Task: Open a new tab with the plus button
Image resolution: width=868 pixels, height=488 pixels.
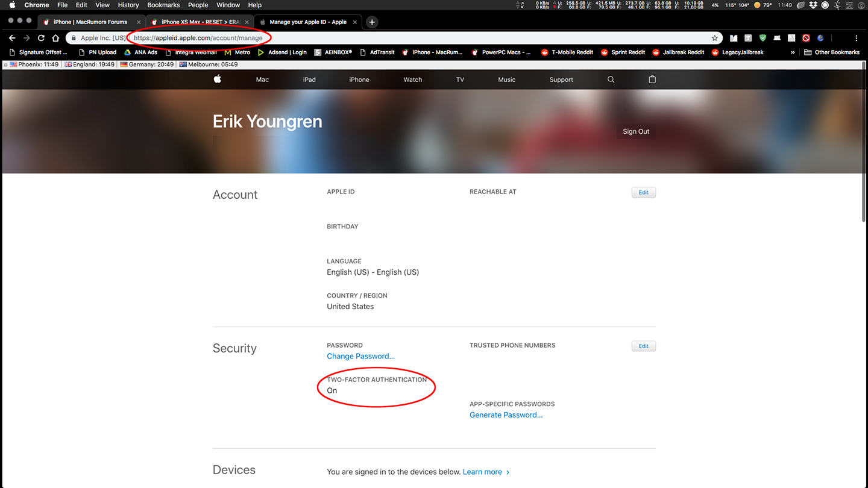Action: [372, 22]
